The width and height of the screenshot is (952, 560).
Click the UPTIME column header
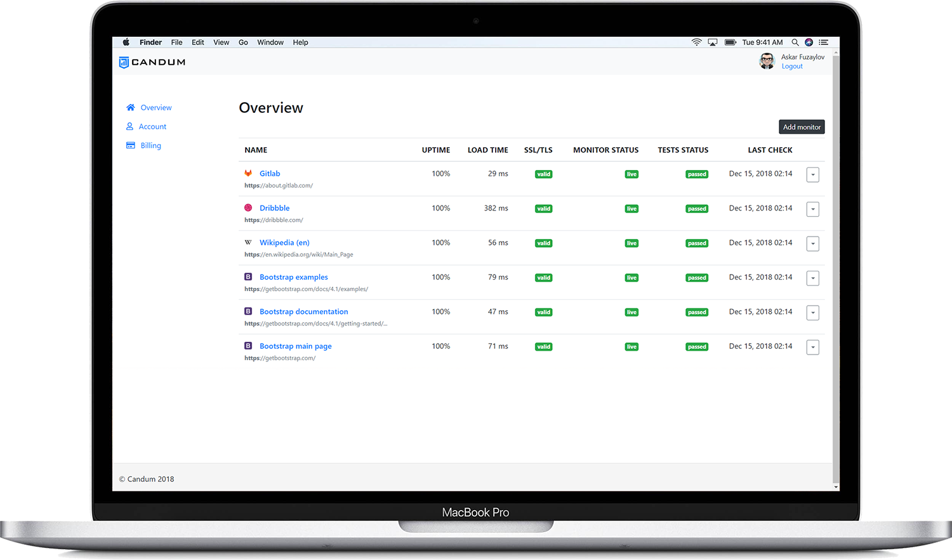(436, 150)
